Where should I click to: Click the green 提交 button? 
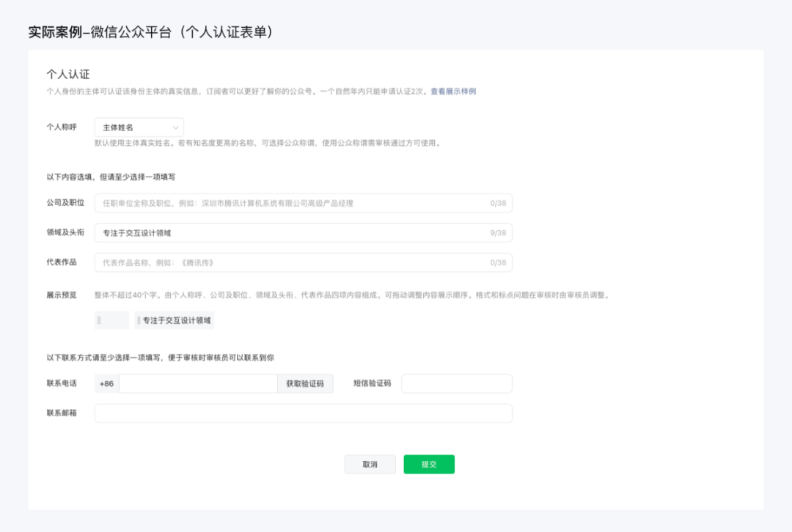point(429,465)
